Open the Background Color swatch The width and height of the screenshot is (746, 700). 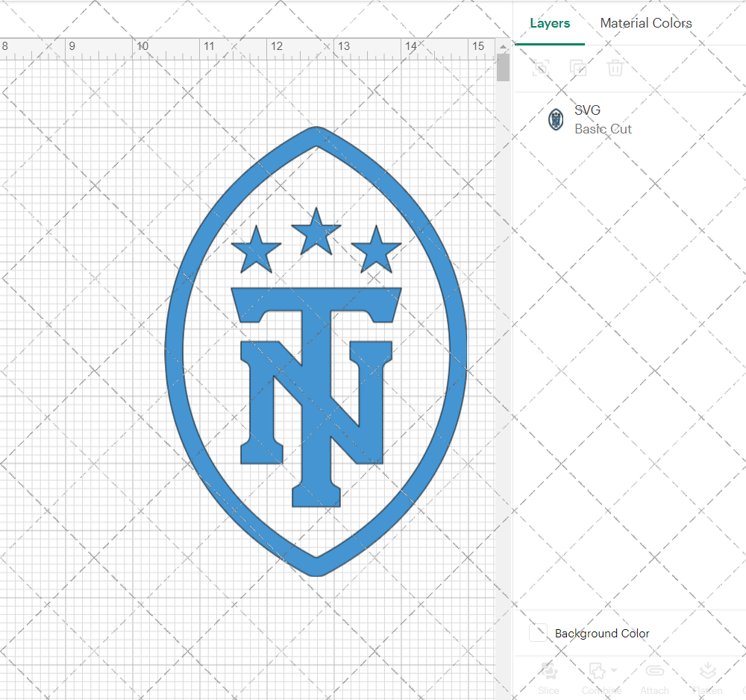(538, 633)
